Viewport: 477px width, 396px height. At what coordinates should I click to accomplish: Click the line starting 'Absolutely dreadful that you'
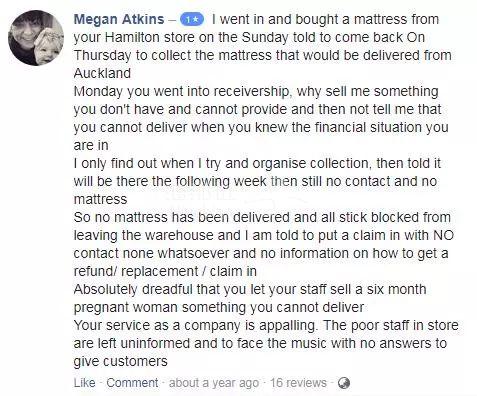click(250, 289)
